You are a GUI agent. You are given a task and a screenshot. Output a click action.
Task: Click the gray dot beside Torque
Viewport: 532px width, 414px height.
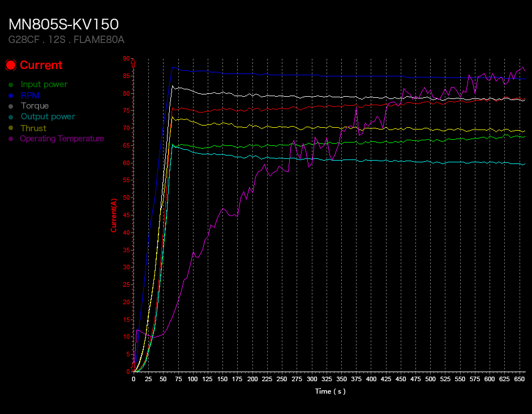11,106
